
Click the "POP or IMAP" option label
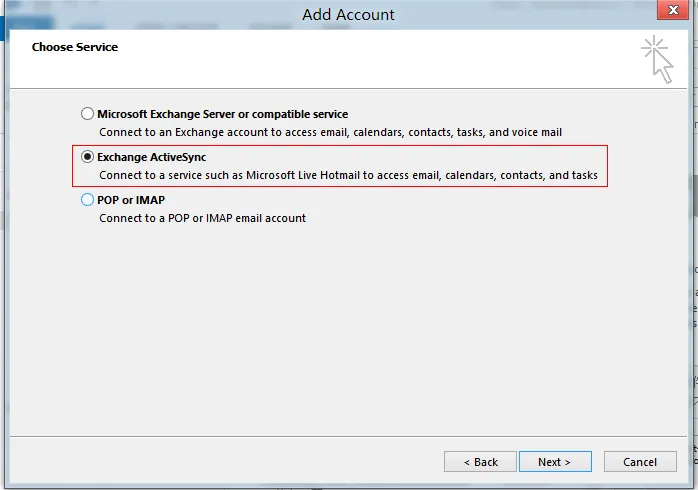tap(131, 200)
